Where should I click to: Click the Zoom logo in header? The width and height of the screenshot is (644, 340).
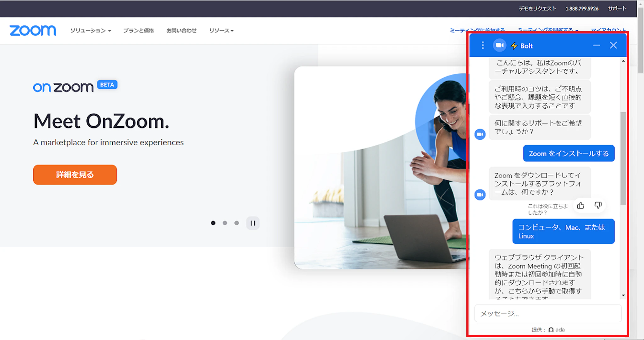click(x=33, y=31)
